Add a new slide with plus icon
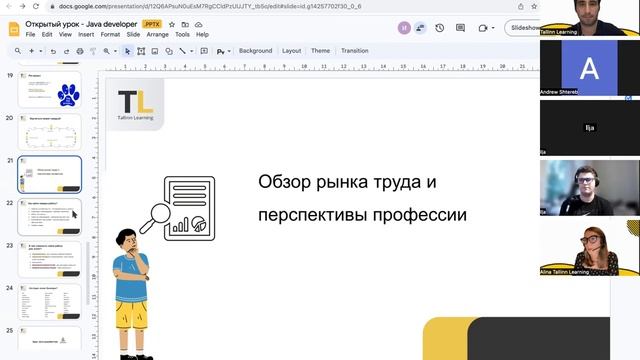640x360 pixels. [x=31, y=51]
